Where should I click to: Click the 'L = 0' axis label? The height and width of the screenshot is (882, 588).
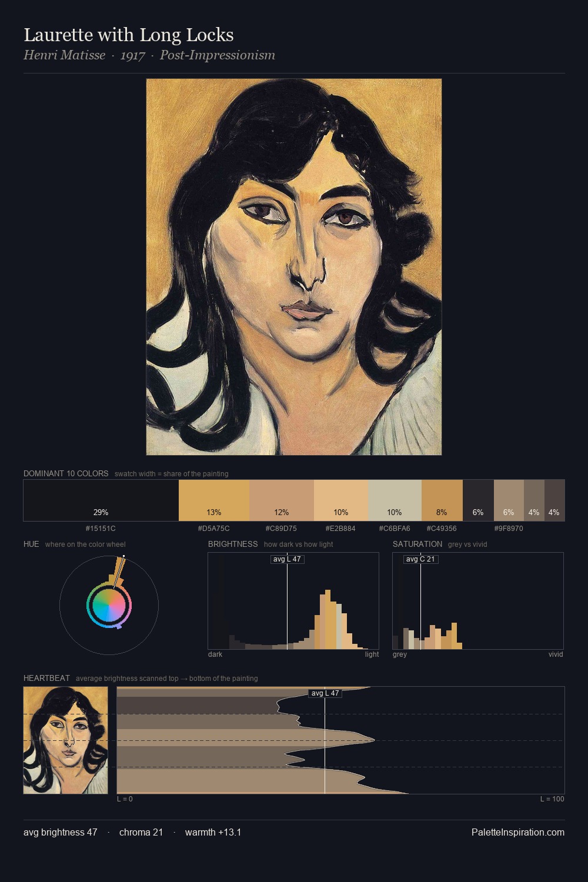[125, 799]
